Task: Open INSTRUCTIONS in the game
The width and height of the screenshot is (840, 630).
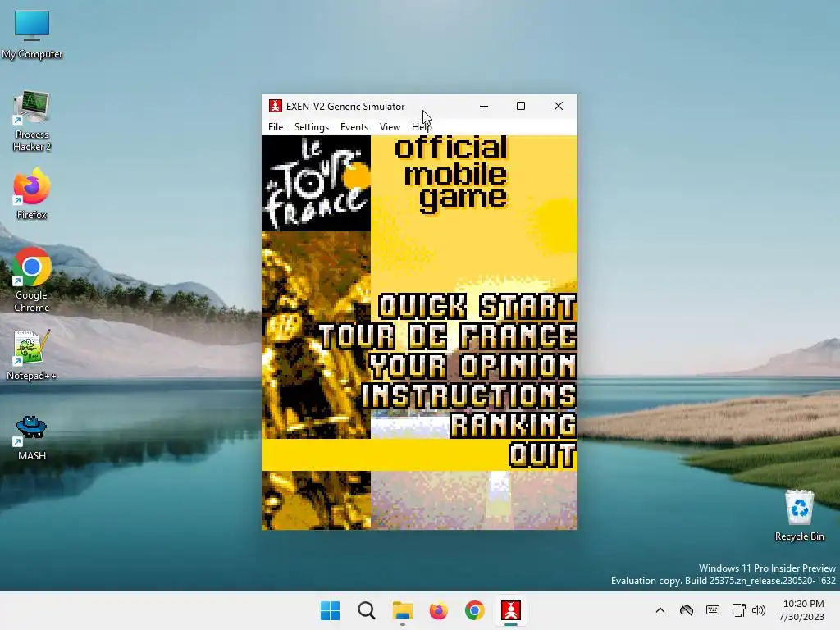Action: point(468,395)
